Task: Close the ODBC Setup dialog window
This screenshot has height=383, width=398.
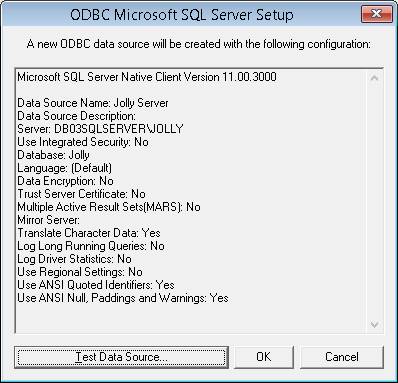Action: click(376, 14)
